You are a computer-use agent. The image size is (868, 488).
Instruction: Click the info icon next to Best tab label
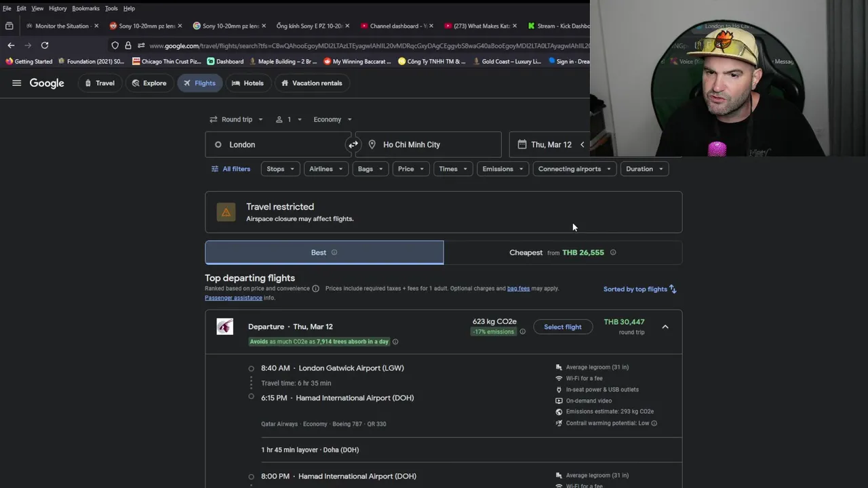click(334, 252)
